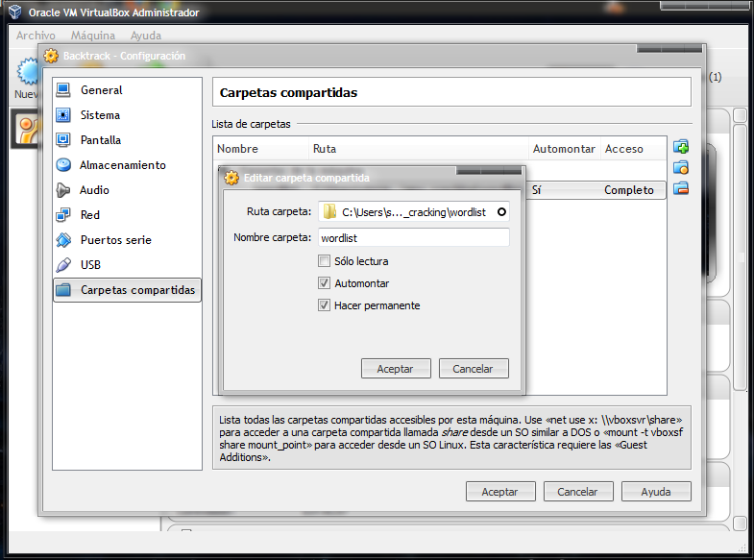Select Puertos serie settings category
The height and width of the screenshot is (560, 754).
[127, 240]
